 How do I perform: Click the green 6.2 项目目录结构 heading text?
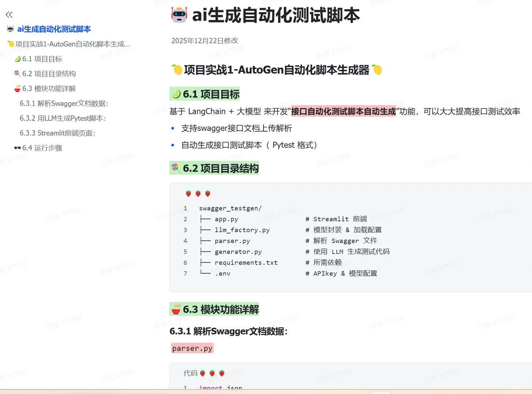[x=221, y=168]
